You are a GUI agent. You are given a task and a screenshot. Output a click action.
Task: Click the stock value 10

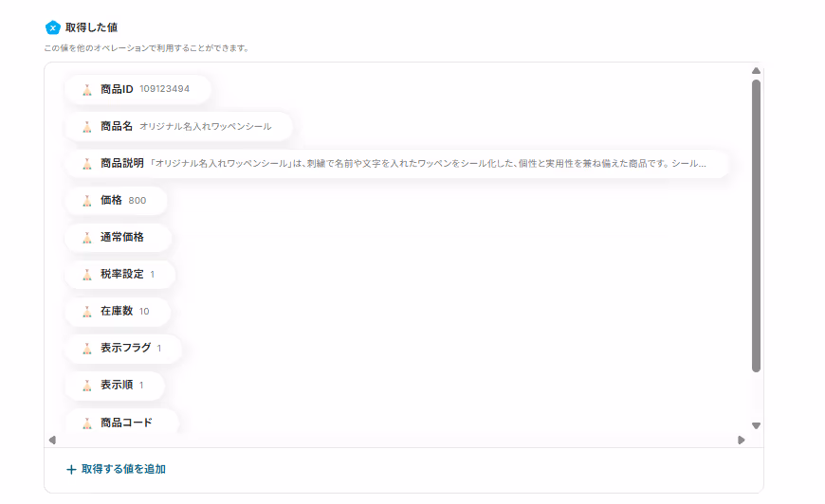[144, 312]
